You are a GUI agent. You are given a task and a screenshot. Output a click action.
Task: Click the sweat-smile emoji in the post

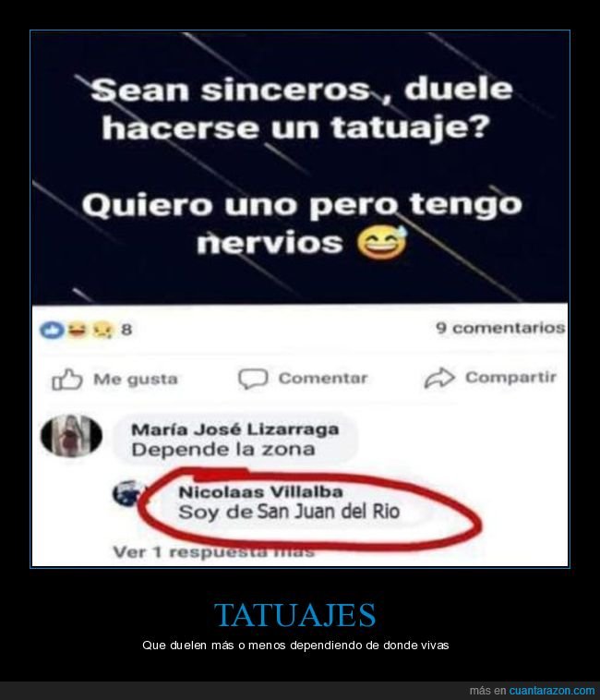pos(382,242)
